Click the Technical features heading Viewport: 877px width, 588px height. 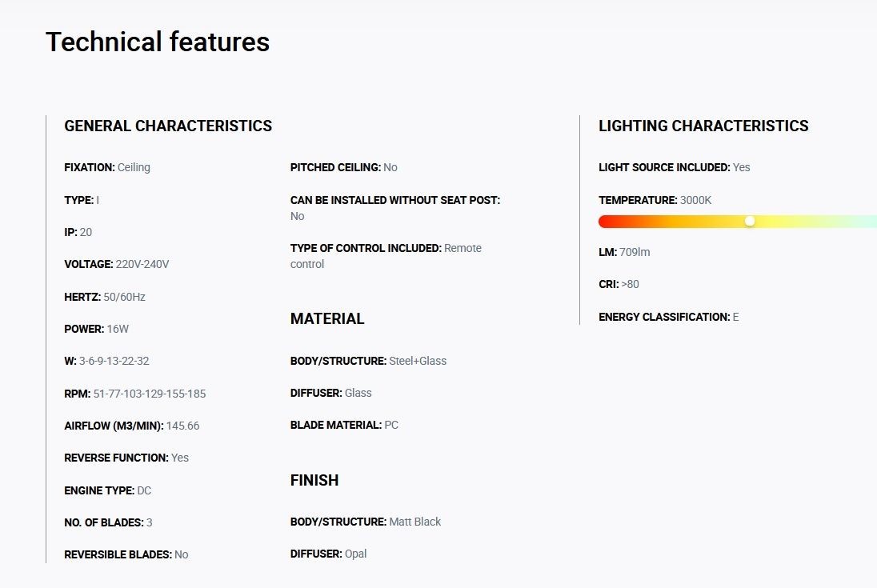[157, 42]
